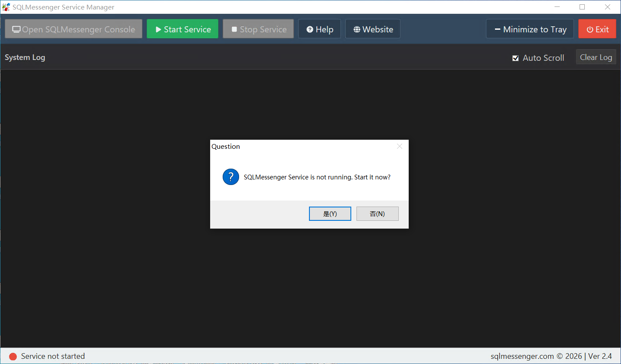621x364 pixels.
Task: Maximize the Service Manager window
Action: click(x=582, y=7)
